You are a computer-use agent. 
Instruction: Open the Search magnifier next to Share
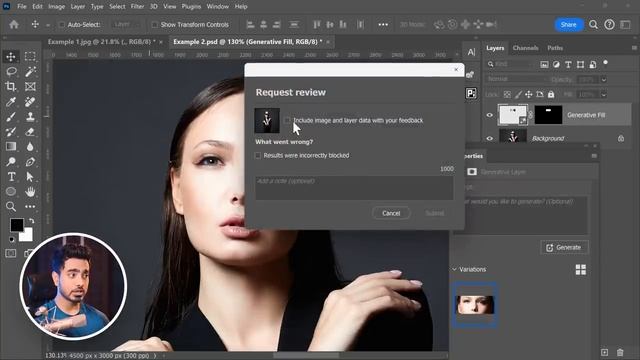click(593, 25)
